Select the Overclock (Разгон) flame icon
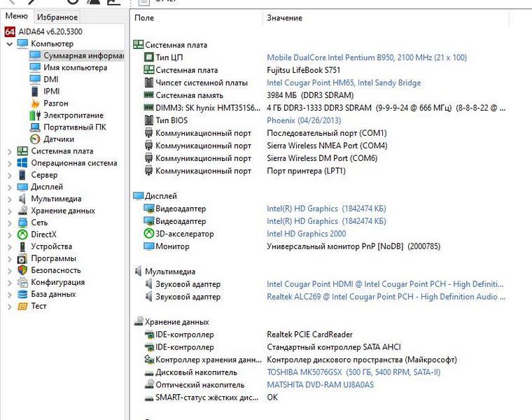The height and width of the screenshot is (420, 532). (36, 103)
